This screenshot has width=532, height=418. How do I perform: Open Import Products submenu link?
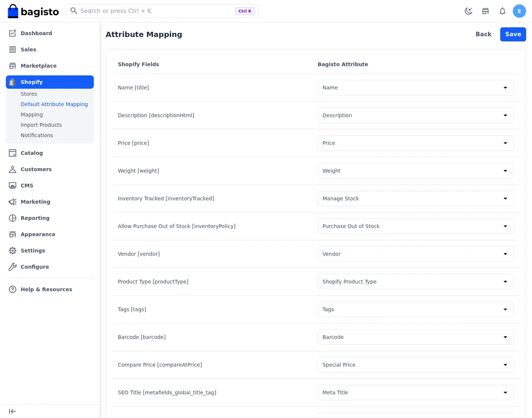click(41, 125)
